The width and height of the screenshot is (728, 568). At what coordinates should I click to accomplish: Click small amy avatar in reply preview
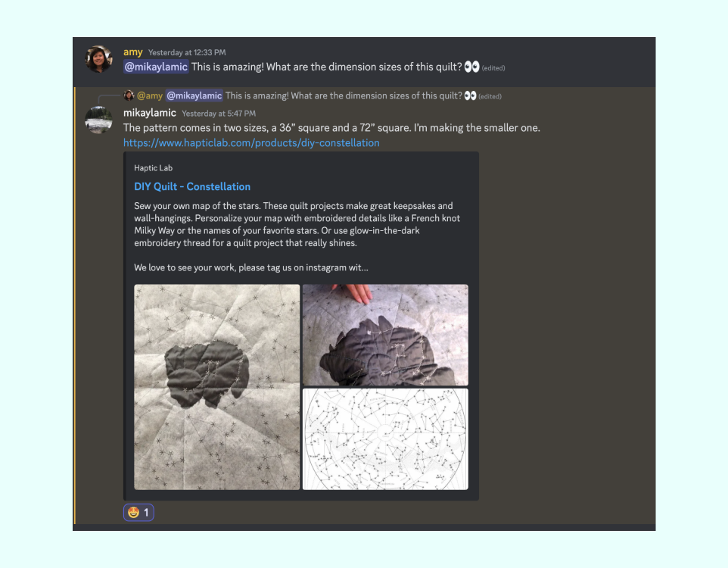coord(129,95)
